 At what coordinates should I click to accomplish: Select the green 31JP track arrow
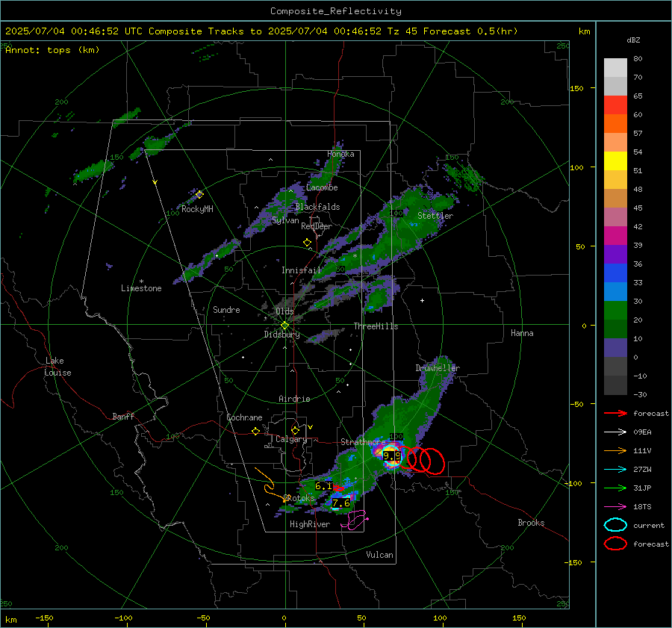pyautogui.click(x=615, y=488)
